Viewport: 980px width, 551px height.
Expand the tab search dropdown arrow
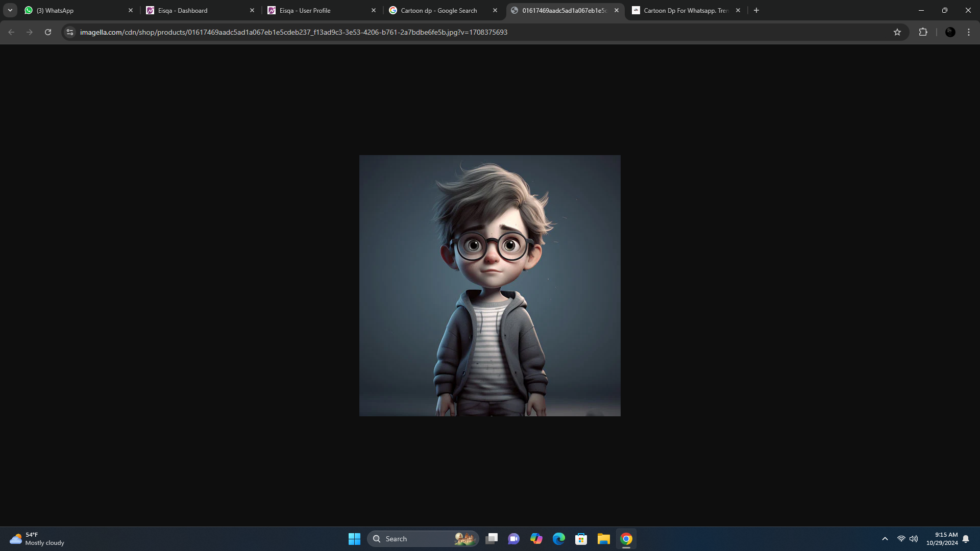click(10, 10)
